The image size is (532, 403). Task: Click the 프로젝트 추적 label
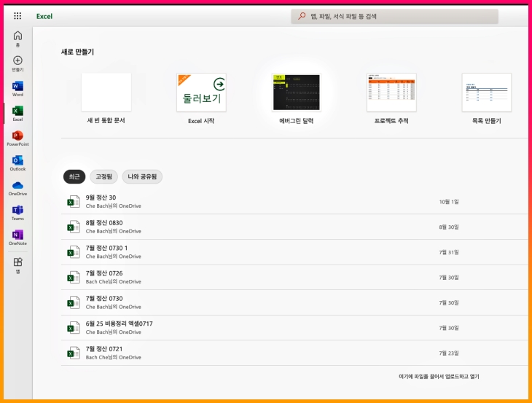pos(391,121)
